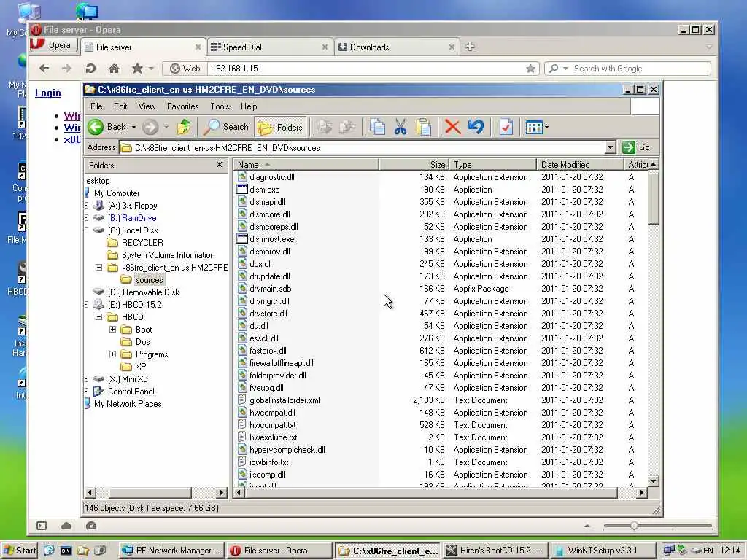Image resolution: width=747 pixels, height=560 pixels.
Task: Switch to Speed Dial tab in Opera
Action: point(269,47)
